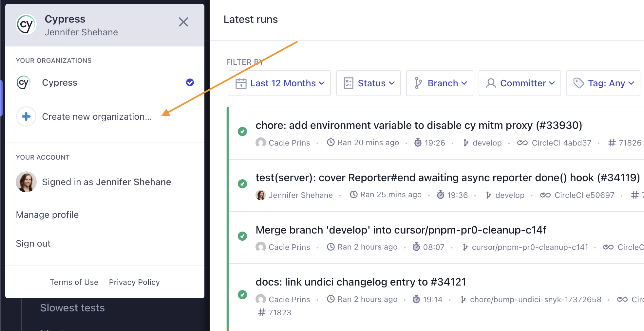Click the person icon in Committer filter
Screen dimensions: 644x331
(x=491, y=83)
